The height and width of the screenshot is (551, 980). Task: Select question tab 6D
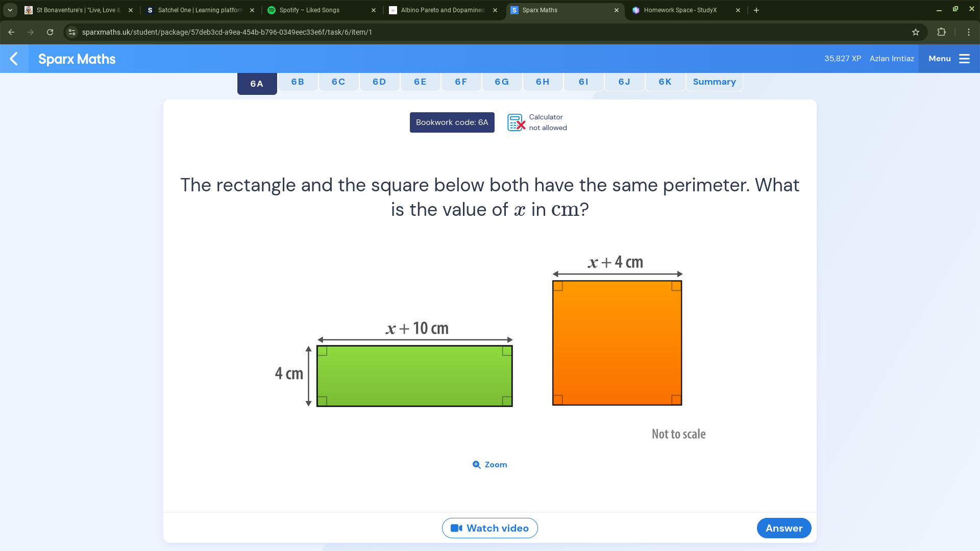(x=380, y=82)
